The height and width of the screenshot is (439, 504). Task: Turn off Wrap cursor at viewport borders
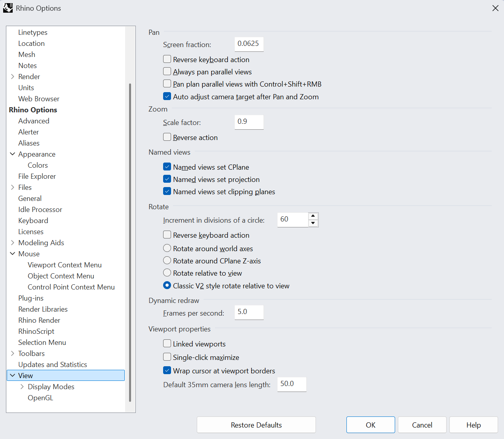tap(167, 371)
